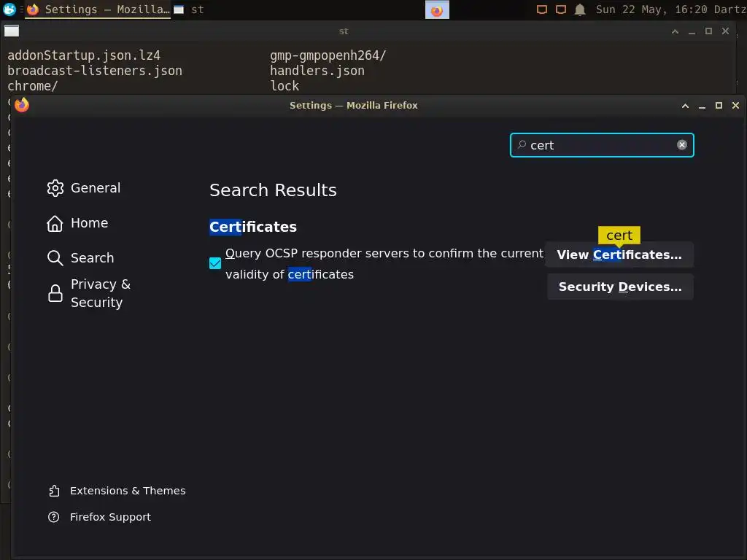
Task: Minimize the Firefox Settings window
Action: (x=702, y=106)
